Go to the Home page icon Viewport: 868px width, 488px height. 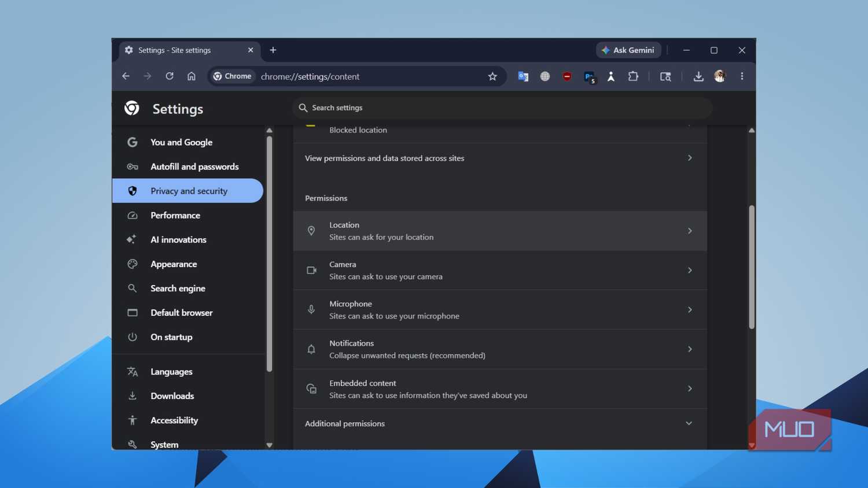tap(192, 76)
